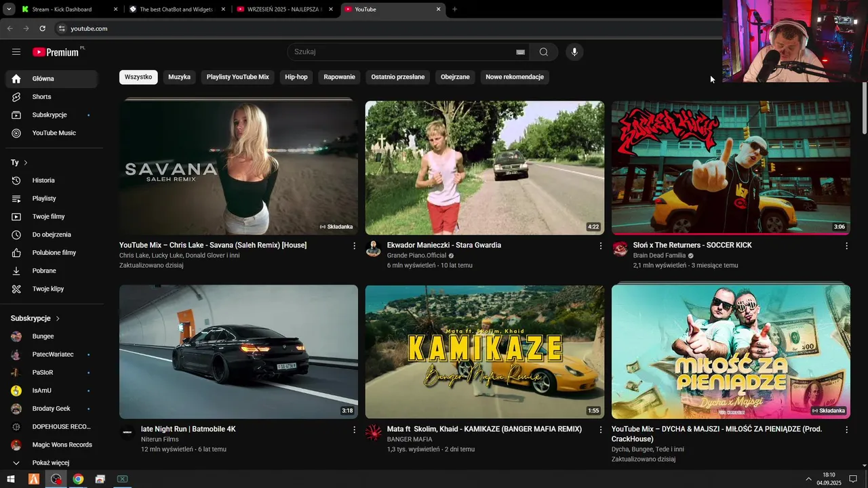
Task: Open Historia in sidebar
Action: 52,180
